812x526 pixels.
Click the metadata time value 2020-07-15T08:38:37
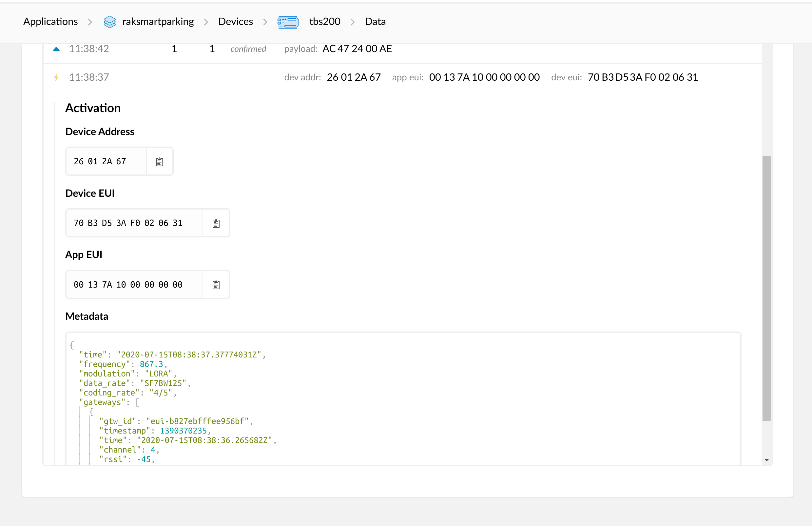coord(189,354)
